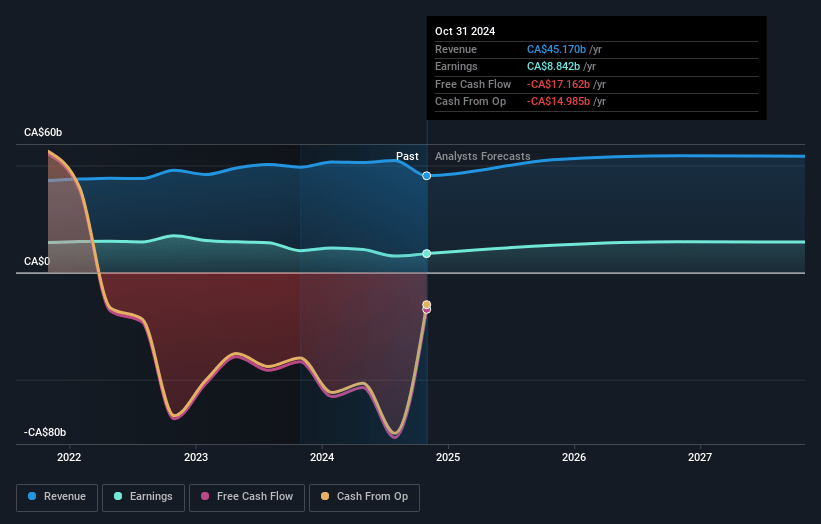Select the 2025 label on the x-axis
Viewport: 821px width, 524px height.
point(448,457)
